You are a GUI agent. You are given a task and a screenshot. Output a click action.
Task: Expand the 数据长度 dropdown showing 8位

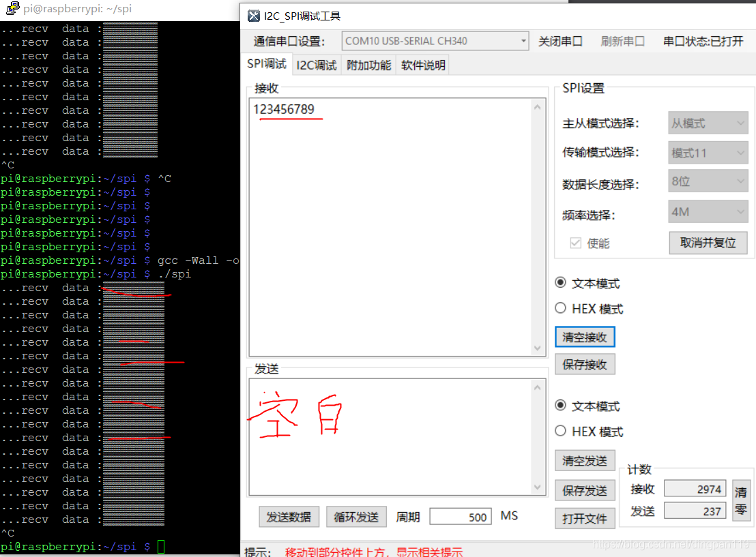708,181
